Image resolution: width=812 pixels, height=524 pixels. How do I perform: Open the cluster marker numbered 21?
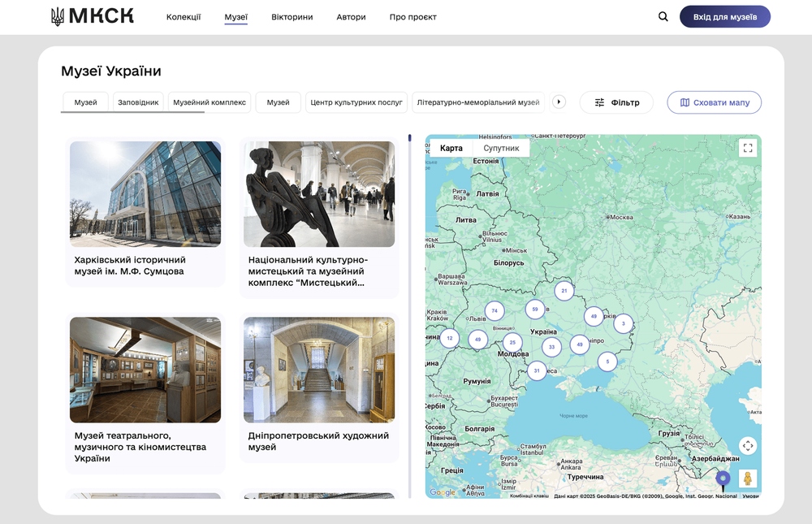(x=564, y=291)
